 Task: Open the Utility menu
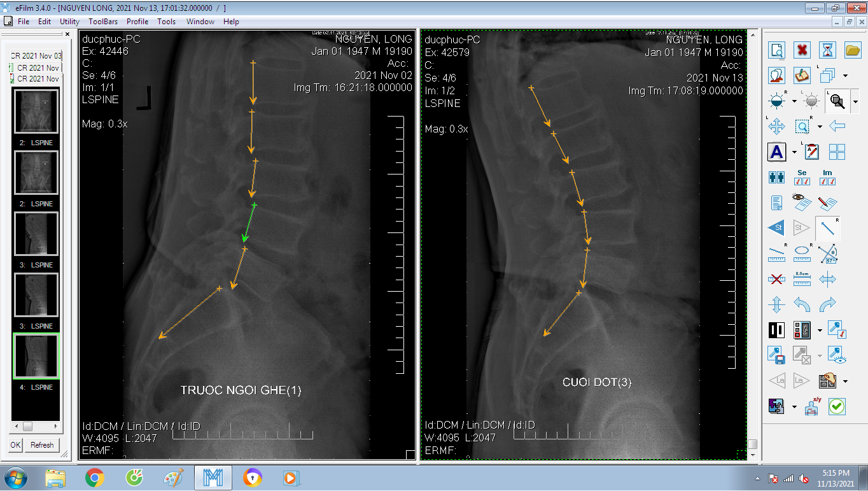point(69,22)
